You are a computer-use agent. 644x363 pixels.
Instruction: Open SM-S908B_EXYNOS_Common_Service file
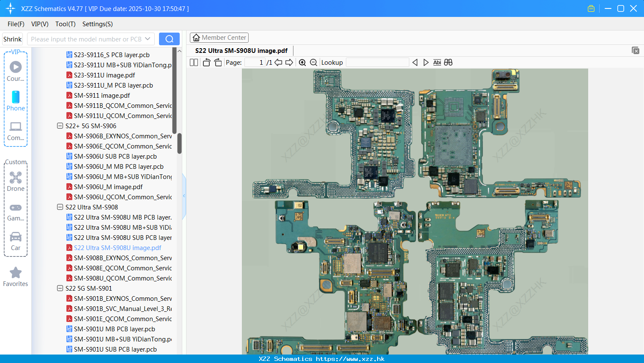point(119,258)
